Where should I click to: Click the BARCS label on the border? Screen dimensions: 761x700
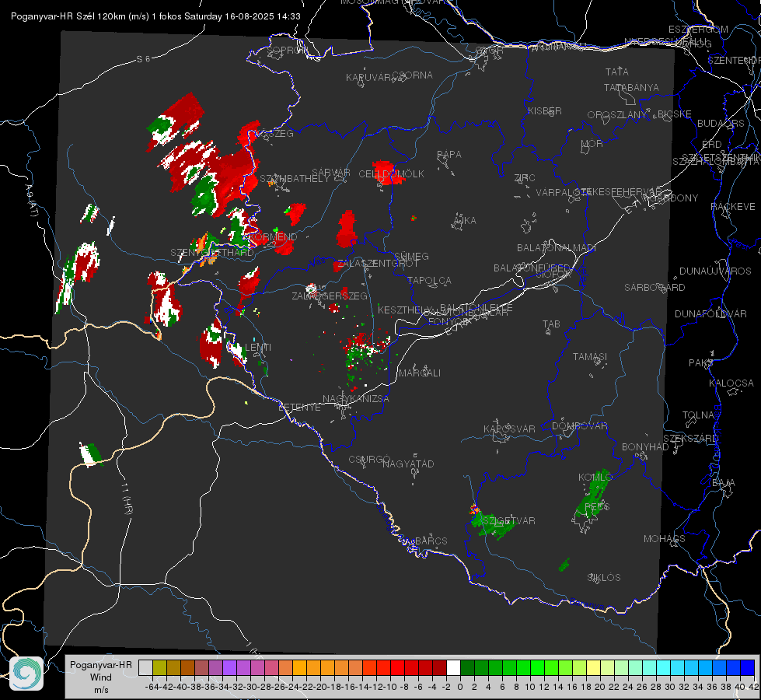[431, 541]
